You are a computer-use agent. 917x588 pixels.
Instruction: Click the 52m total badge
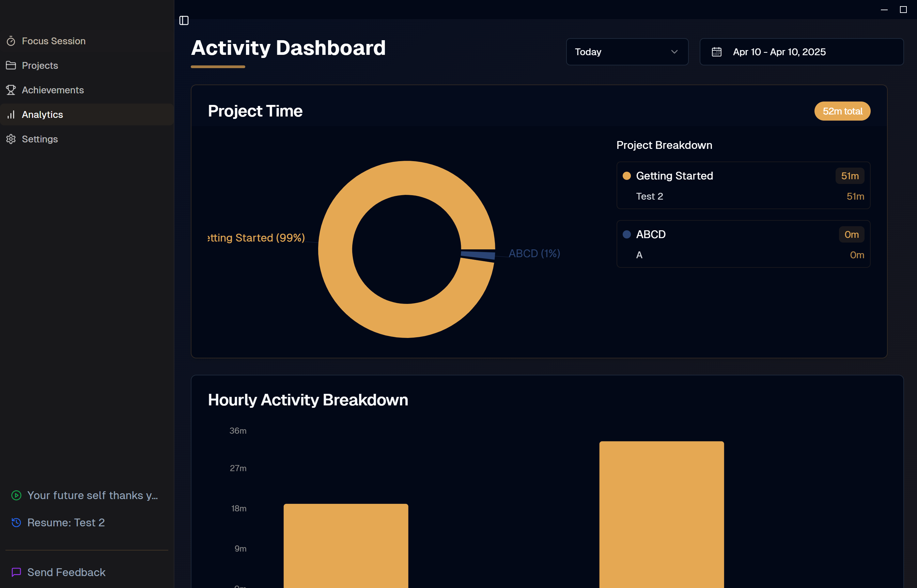(842, 111)
